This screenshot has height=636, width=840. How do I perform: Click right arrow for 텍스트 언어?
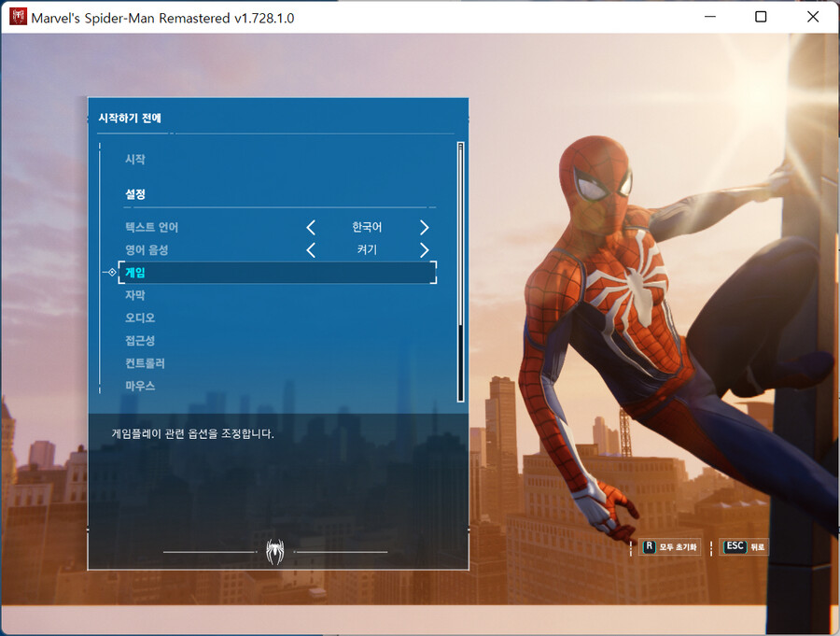pyautogui.click(x=425, y=227)
